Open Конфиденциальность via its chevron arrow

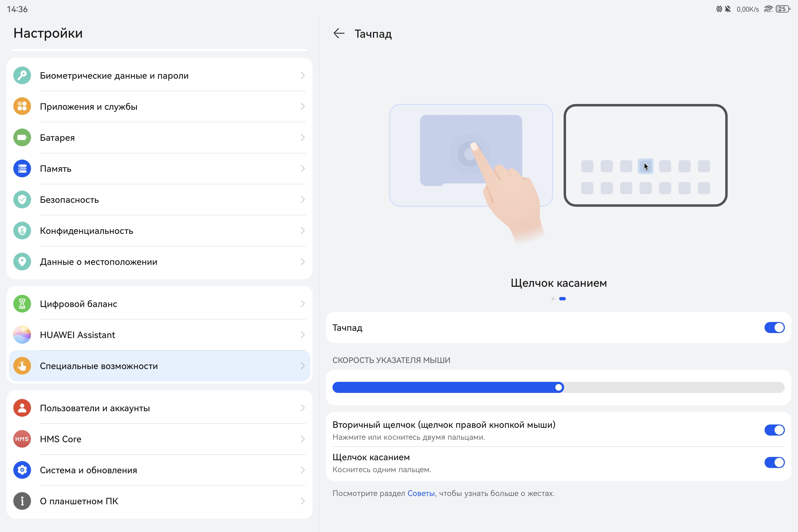(x=302, y=231)
